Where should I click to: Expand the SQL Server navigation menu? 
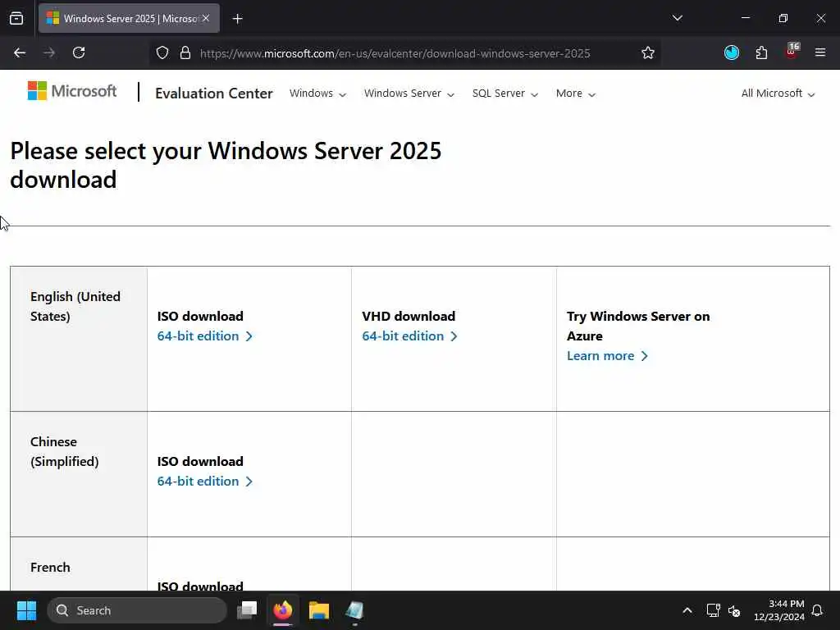click(x=505, y=94)
